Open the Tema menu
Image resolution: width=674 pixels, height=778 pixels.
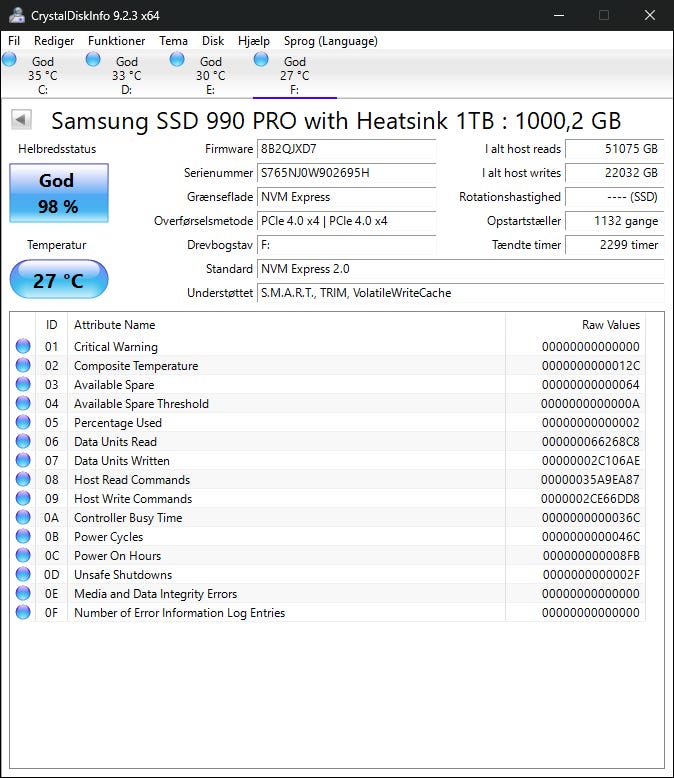click(x=173, y=41)
